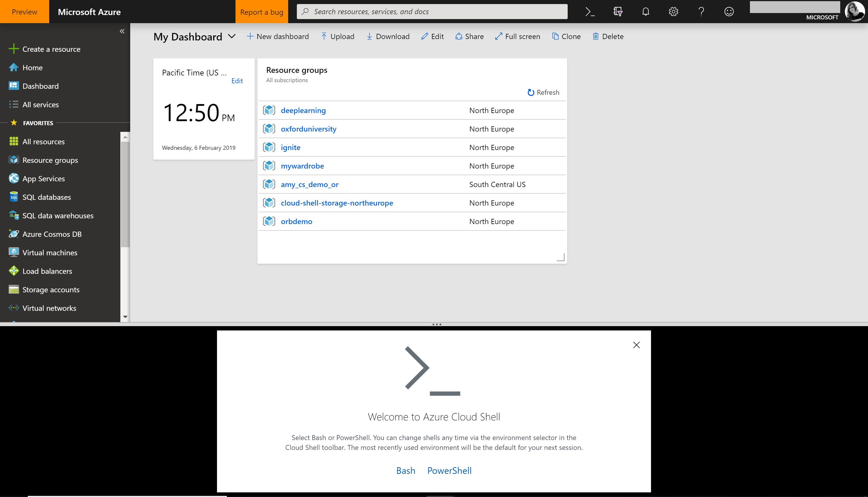The width and height of the screenshot is (868, 497).
Task: Click the cube icon beside deeplearning
Action: point(269,110)
